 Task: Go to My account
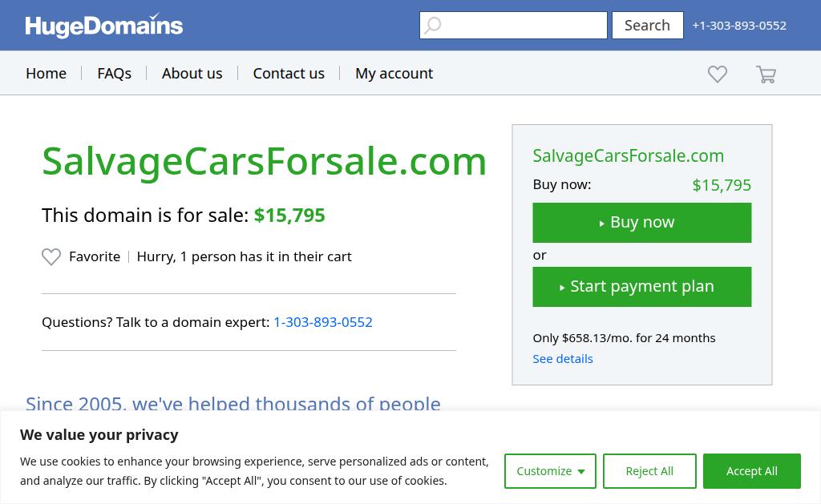394,73
